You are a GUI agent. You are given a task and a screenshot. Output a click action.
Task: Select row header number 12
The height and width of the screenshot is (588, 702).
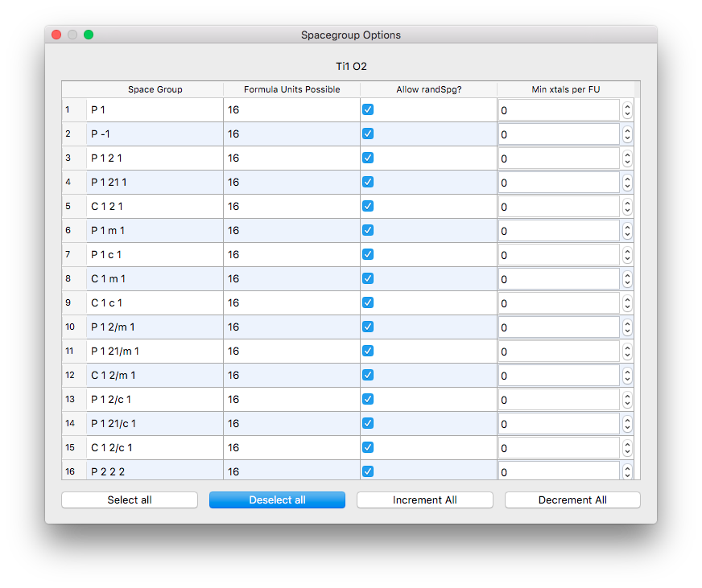[74, 376]
